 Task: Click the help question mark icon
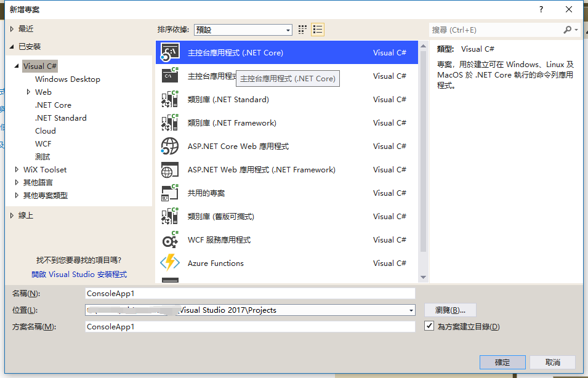(x=541, y=9)
